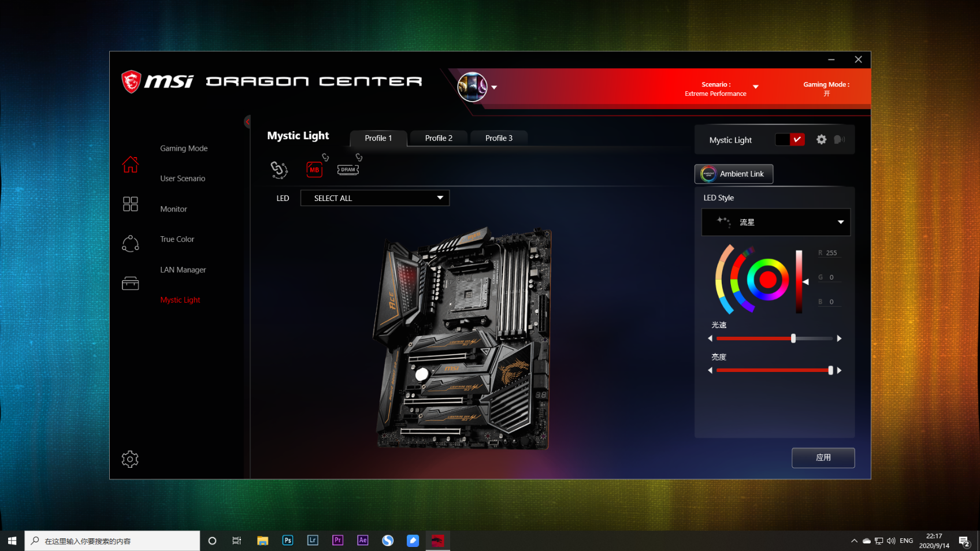This screenshot has width=980, height=551.
Task: Open File Explorer from the taskbar
Action: click(x=262, y=541)
